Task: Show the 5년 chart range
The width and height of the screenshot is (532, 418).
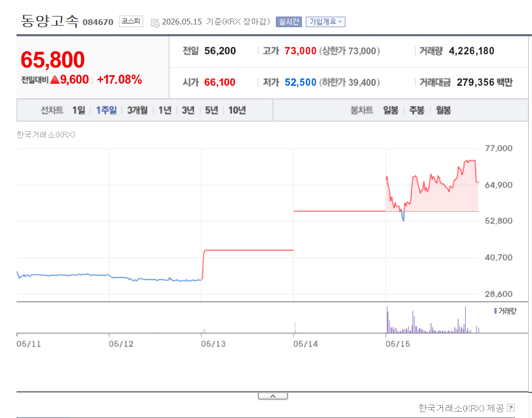Action: [x=211, y=110]
